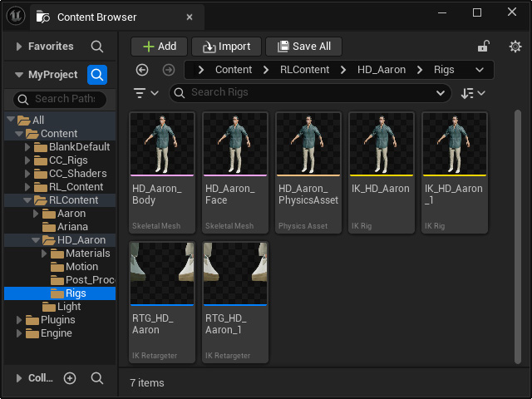The image size is (532, 399).
Task: Open the sort options icon
Action: [x=473, y=93]
